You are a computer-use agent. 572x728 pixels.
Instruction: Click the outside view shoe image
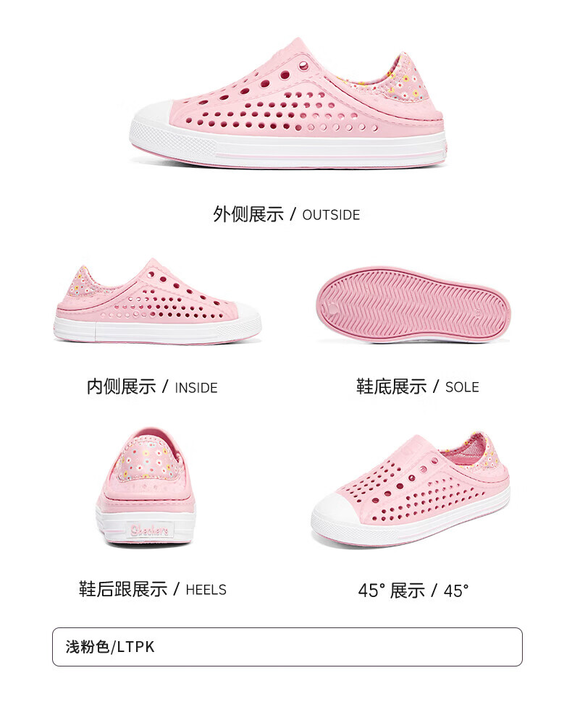click(x=288, y=103)
